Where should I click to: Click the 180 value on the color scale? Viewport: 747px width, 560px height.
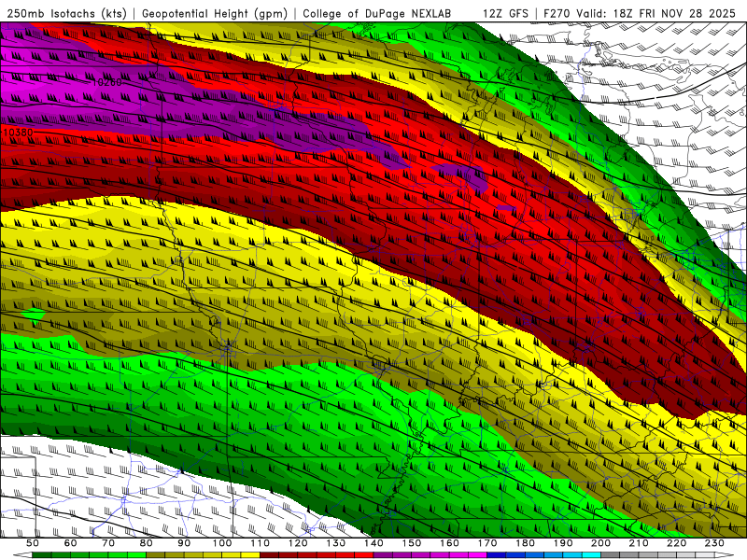click(525, 543)
